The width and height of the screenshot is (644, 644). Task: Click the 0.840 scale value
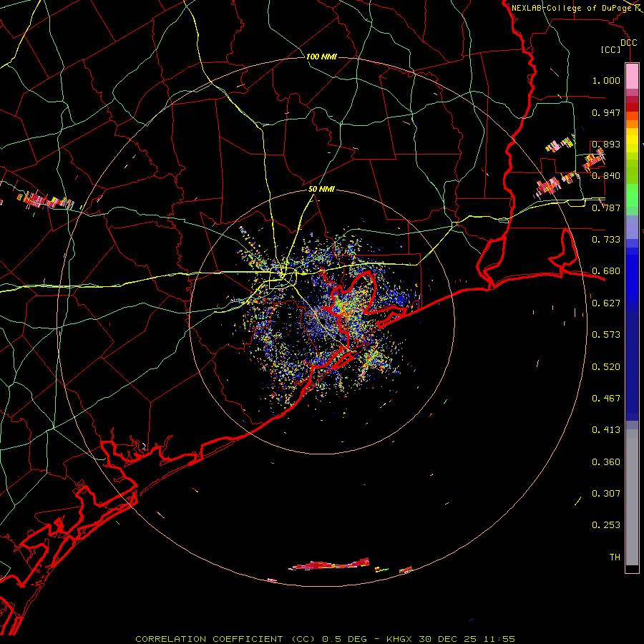[x=606, y=176]
